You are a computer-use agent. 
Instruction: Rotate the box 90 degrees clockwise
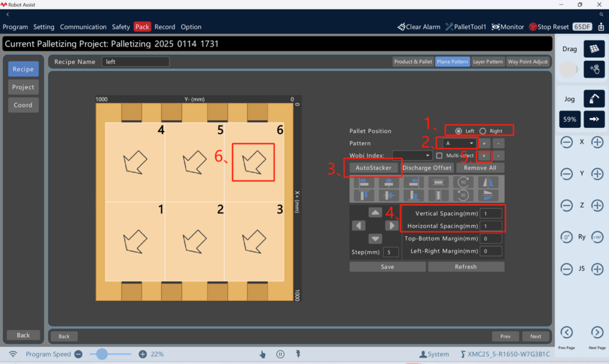[x=463, y=182]
